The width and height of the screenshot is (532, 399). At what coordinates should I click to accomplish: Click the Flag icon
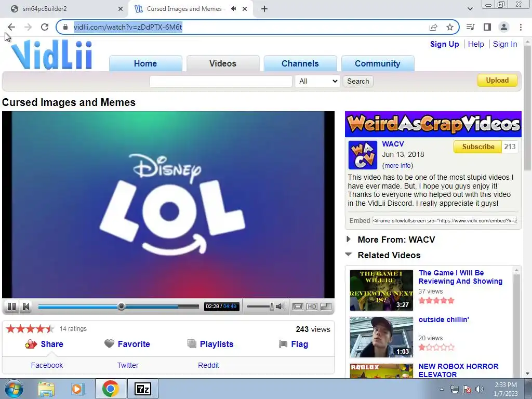click(x=283, y=344)
